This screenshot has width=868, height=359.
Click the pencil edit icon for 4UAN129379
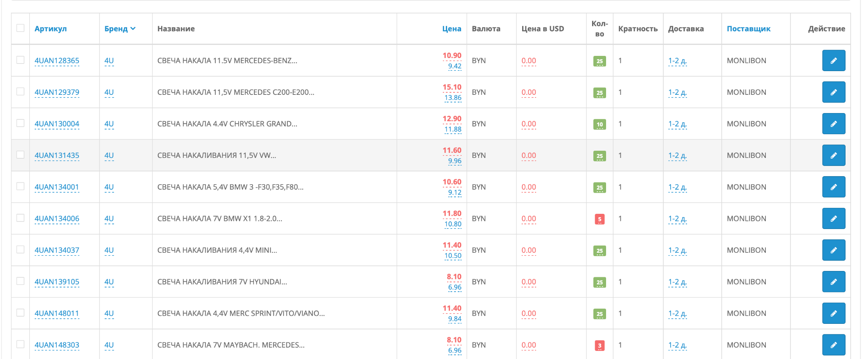[x=834, y=92]
